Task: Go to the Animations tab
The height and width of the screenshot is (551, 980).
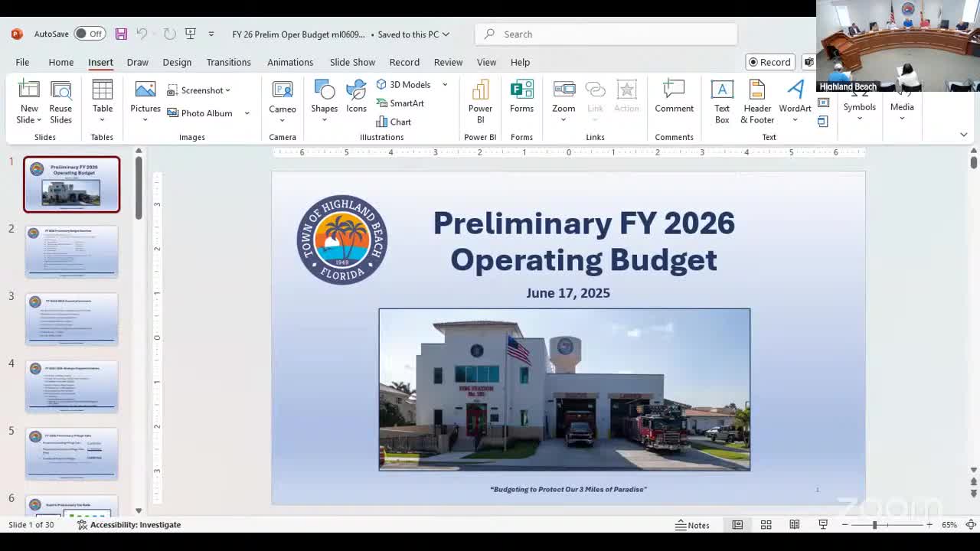Action: (x=290, y=62)
